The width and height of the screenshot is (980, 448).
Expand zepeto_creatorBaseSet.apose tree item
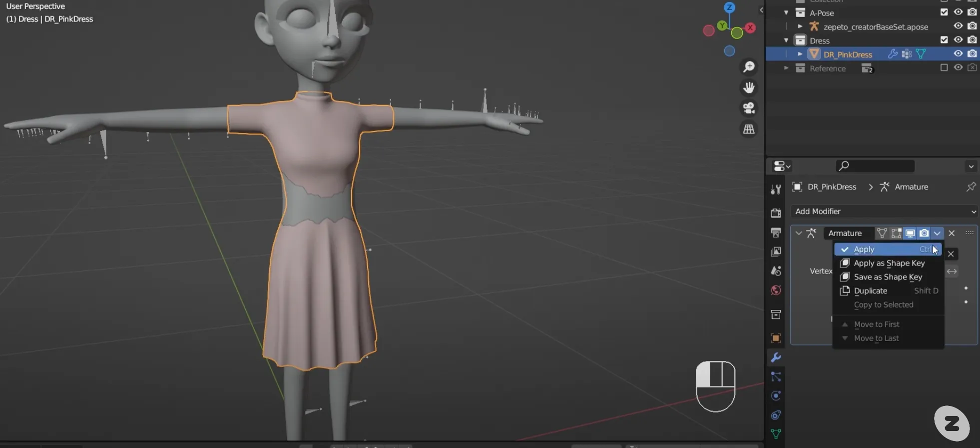[x=800, y=26]
